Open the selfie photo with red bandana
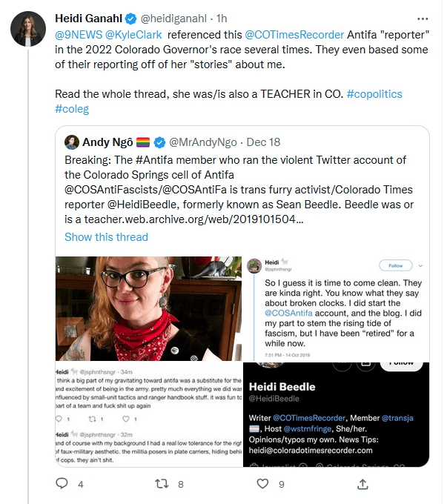The height and width of the screenshot is (504, 447). [x=148, y=308]
